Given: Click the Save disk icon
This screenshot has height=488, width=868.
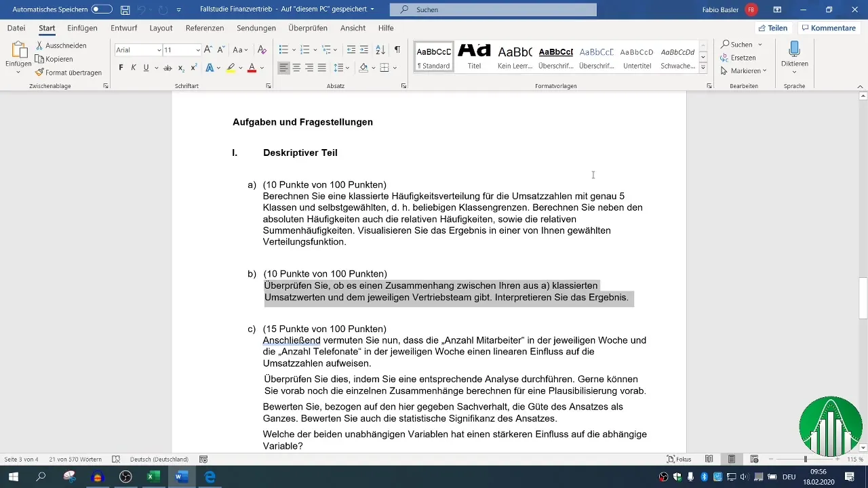Looking at the screenshot, I should click(125, 10).
